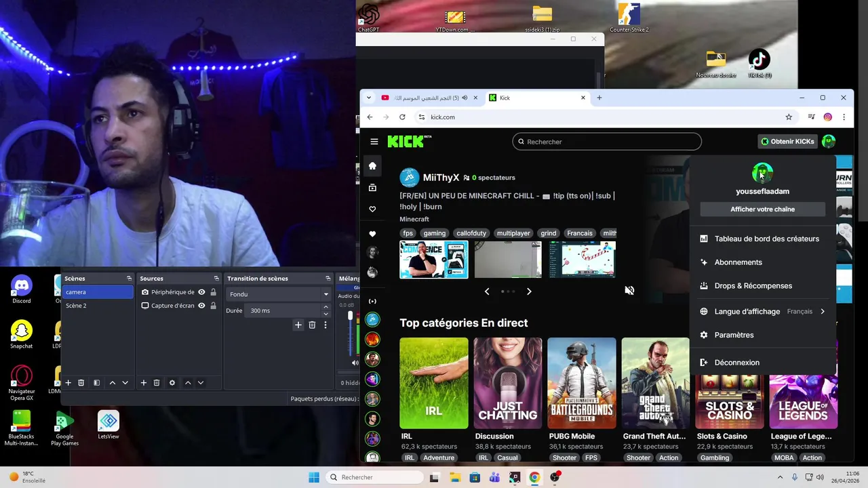Open the Just Chatting category thumbnail
The width and height of the screenshot is (868, 488).
click(x=508, y=383)
